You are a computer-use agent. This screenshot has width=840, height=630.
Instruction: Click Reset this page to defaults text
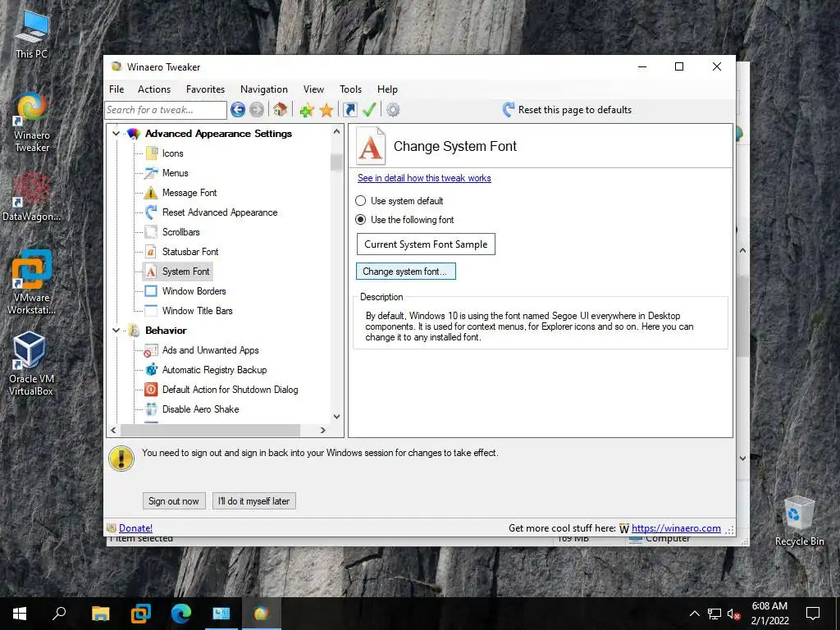(x=575, y=110)
